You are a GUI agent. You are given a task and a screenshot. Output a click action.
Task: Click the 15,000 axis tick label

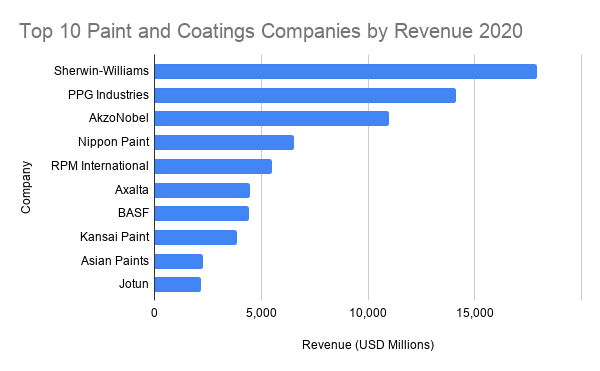474,313
